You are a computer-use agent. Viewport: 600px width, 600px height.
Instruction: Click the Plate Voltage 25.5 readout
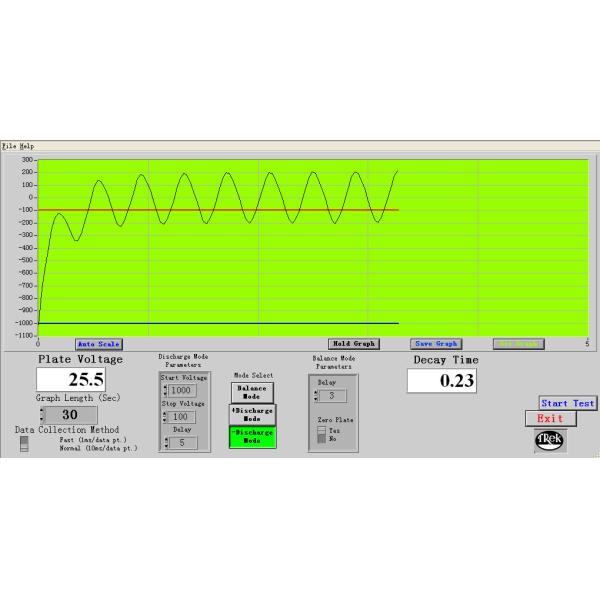71,380
